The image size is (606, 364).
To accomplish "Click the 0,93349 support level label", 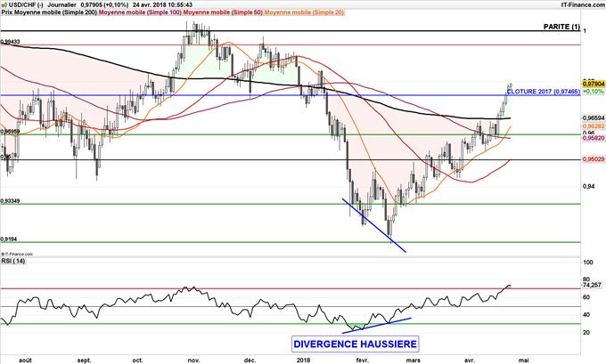I will tap(11, 201).
